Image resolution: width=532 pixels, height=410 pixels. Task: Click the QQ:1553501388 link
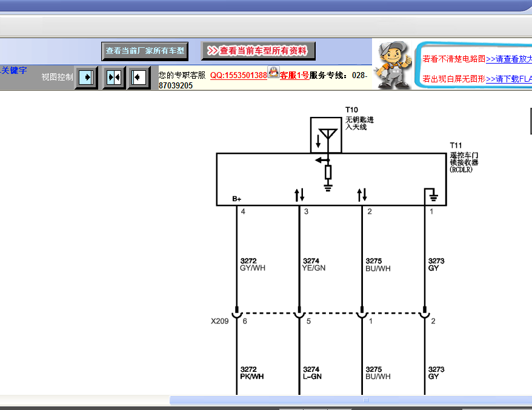click(239, 75)
